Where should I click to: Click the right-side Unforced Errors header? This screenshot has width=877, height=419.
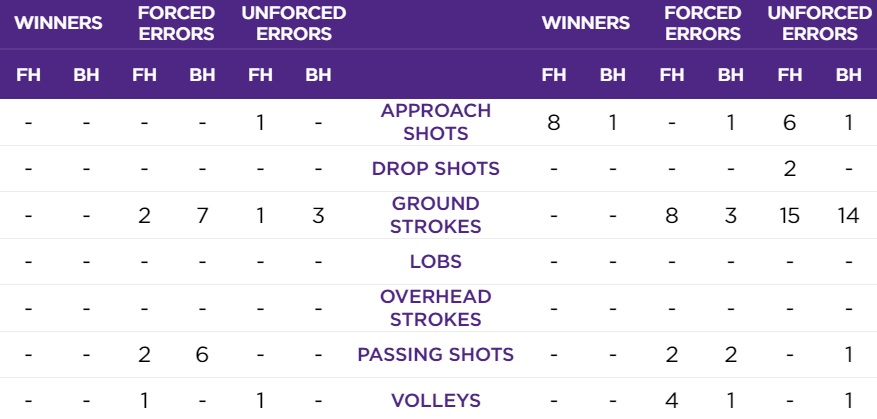click(819, 24)
